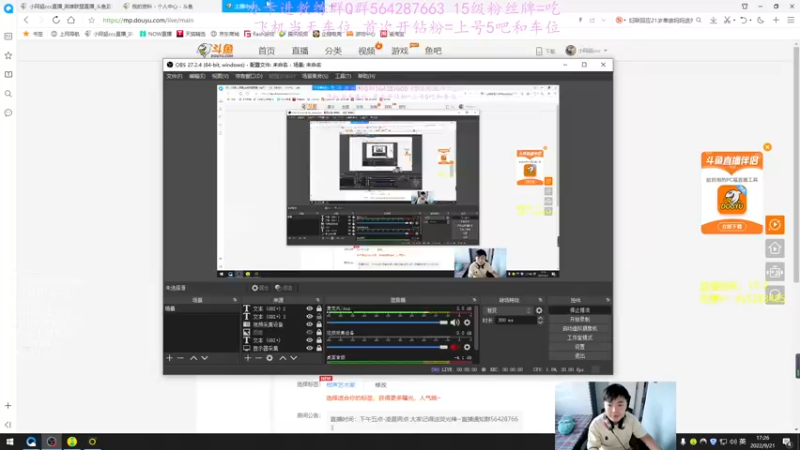Open OBS 视图 menu

coord(220,76)
